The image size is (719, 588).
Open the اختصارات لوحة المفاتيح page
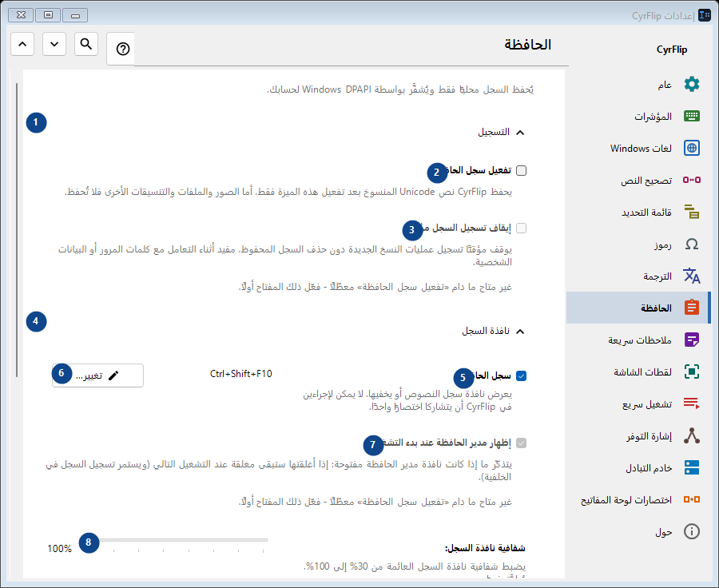638,499
